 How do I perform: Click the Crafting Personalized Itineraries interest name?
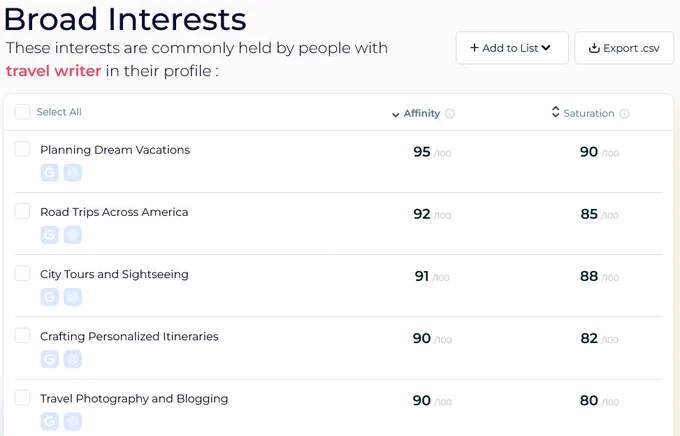129,337
